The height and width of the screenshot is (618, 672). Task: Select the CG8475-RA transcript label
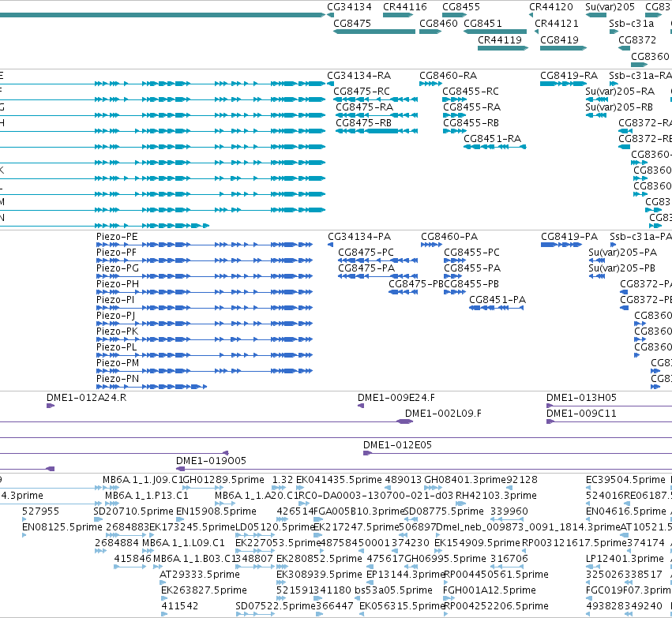(364, 107)
